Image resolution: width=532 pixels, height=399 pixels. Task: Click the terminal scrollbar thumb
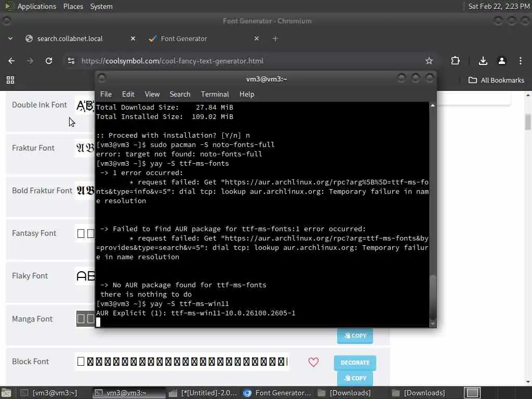(x=433, y=297)
